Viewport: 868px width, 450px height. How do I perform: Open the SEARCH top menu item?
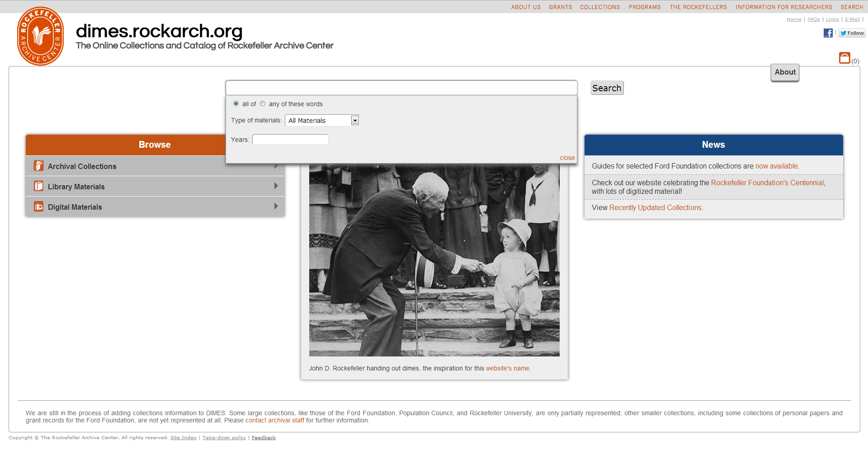(x=852, y=7)
